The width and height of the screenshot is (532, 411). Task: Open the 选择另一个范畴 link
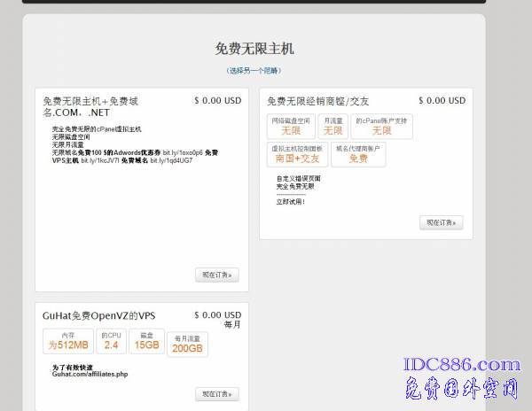pos(254,70)
